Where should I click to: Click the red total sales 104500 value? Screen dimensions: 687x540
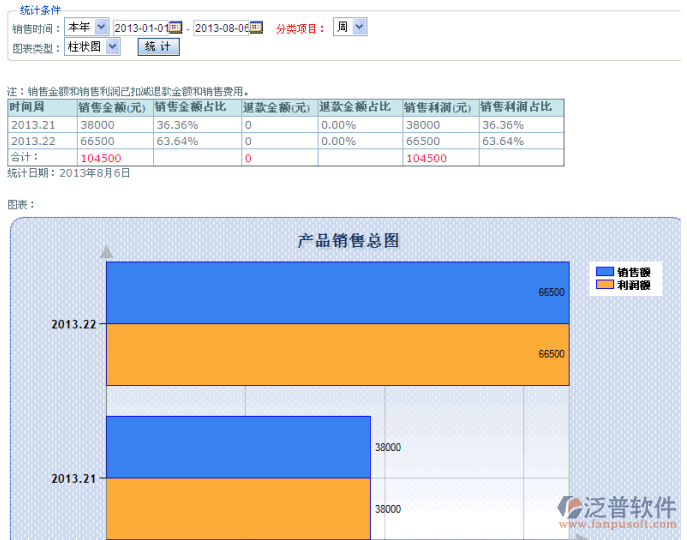(x=101, y=158)
